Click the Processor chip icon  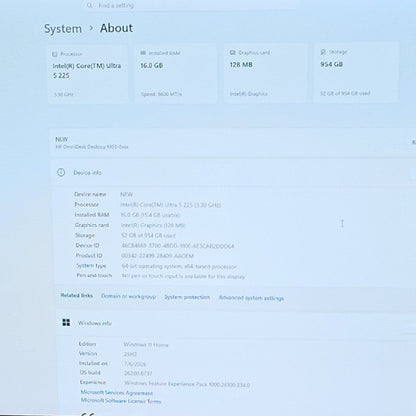pos(55,54)
